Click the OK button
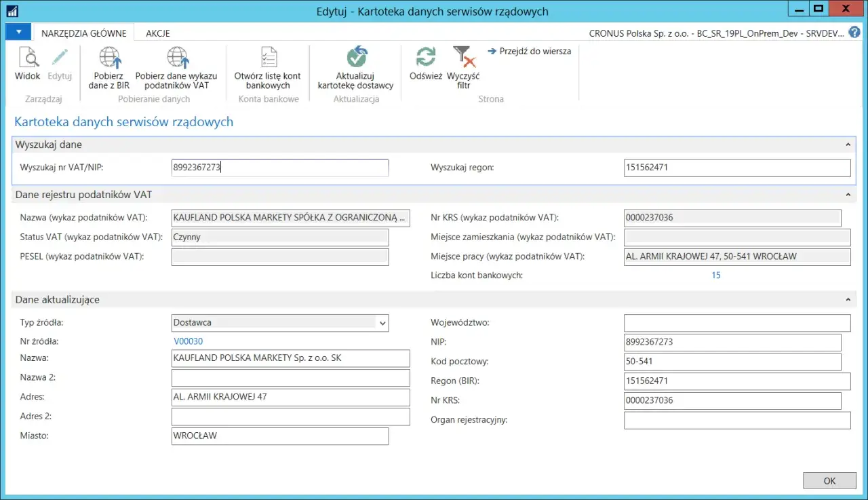This screenshot has height=500, width=868. [829, 480]
